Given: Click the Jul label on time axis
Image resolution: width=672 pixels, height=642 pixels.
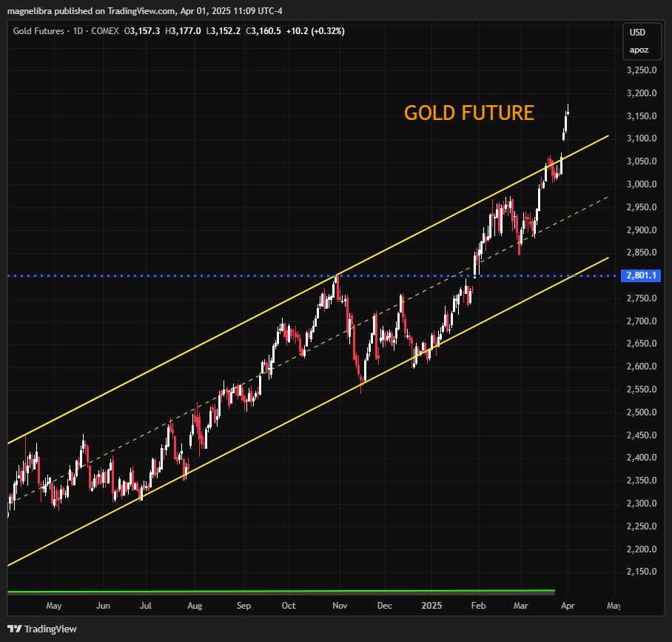Looking at the screenshot, I should tap(146, 606).
